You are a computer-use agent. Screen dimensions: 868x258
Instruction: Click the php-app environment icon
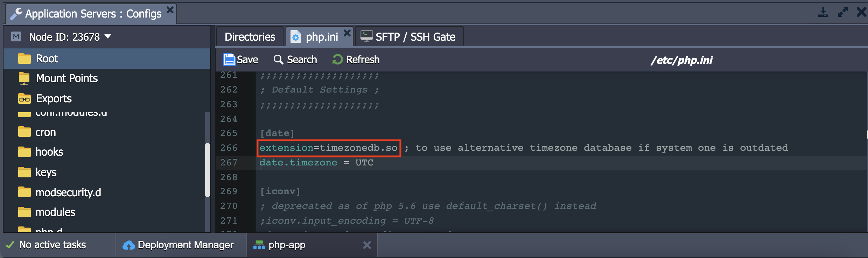point(259,245)
